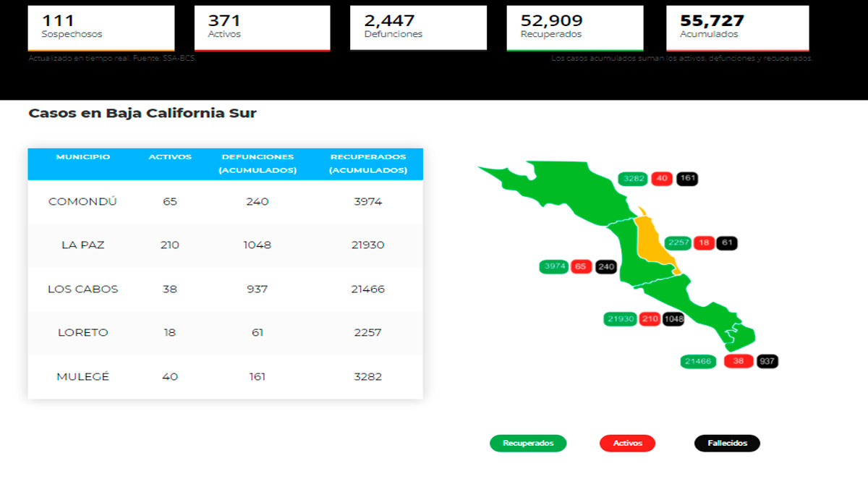Select the Acumulados card showing 55,727
The width and height of the screenshot is (868, 482).
coord(737,28)
